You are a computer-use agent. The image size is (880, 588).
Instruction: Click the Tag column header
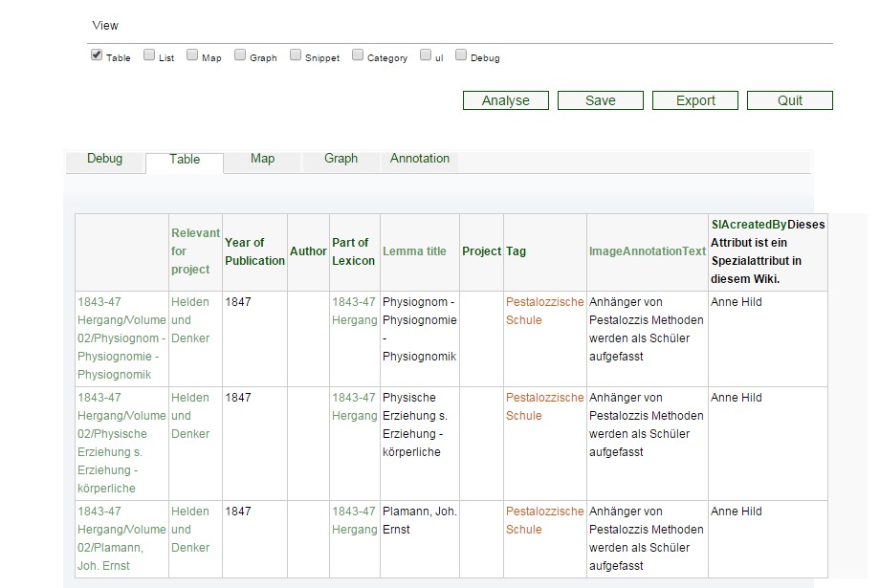tap(516, 251)
